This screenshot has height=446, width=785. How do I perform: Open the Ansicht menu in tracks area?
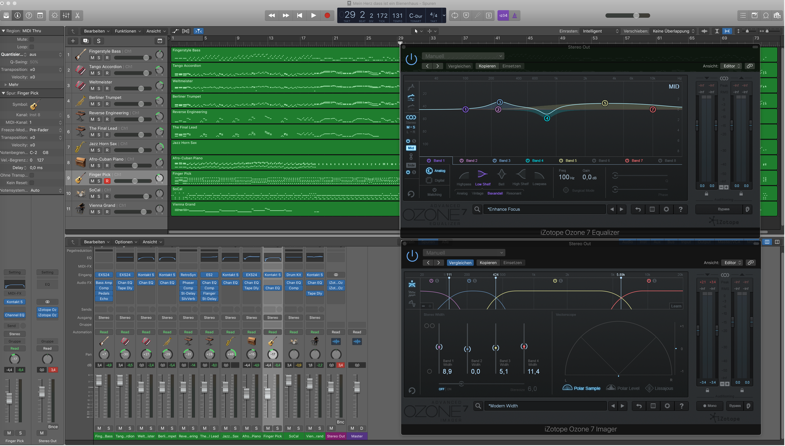pos(155,31)
